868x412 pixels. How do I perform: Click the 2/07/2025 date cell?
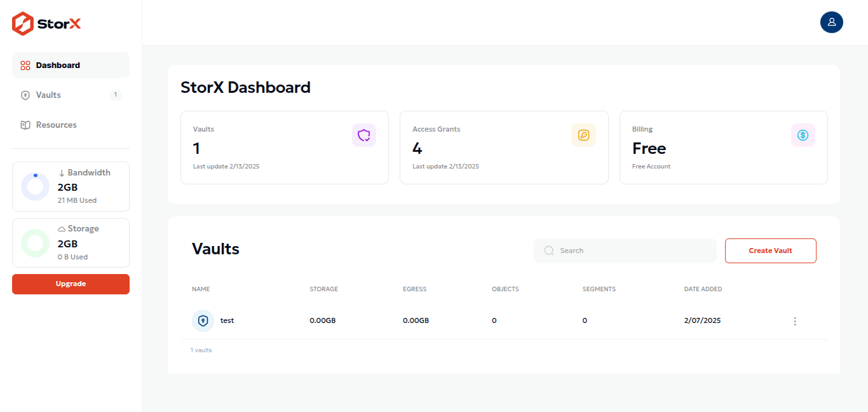(x=702, y=320)
